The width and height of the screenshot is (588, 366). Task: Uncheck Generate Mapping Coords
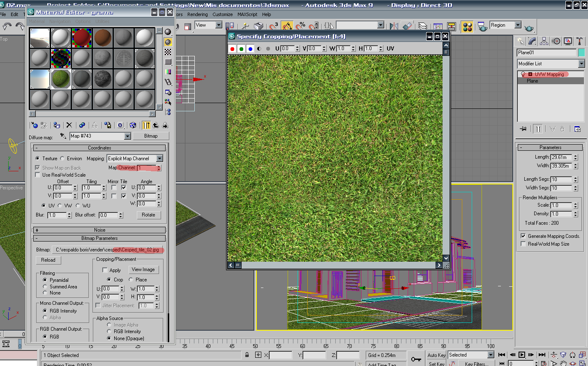pyautogui.click(x=523, y=236)
